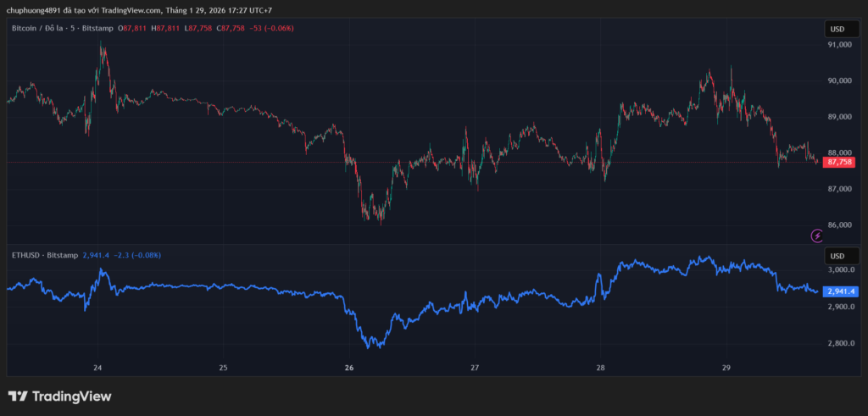Click the date label 28 on time axis
Viewport: 868px width, 416px height.
[x=600, y=368]
